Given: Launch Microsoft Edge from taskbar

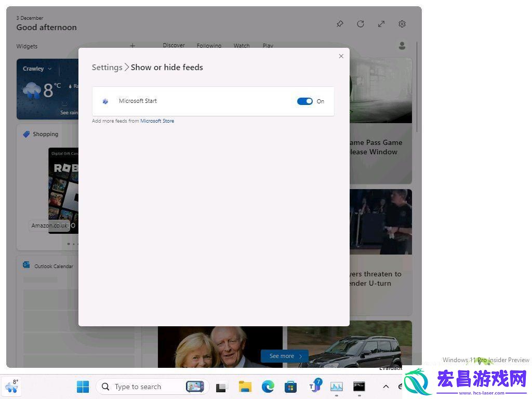Looking at the screenshot, I should click(x=268, y=387).
